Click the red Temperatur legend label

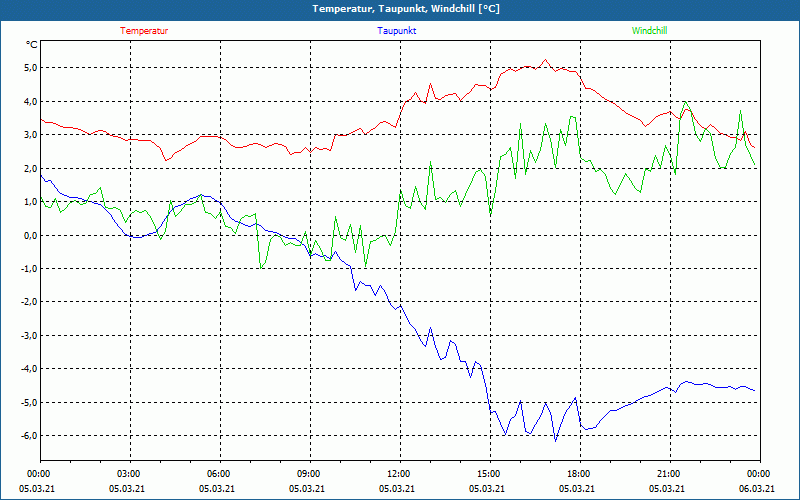pos(144,31)
